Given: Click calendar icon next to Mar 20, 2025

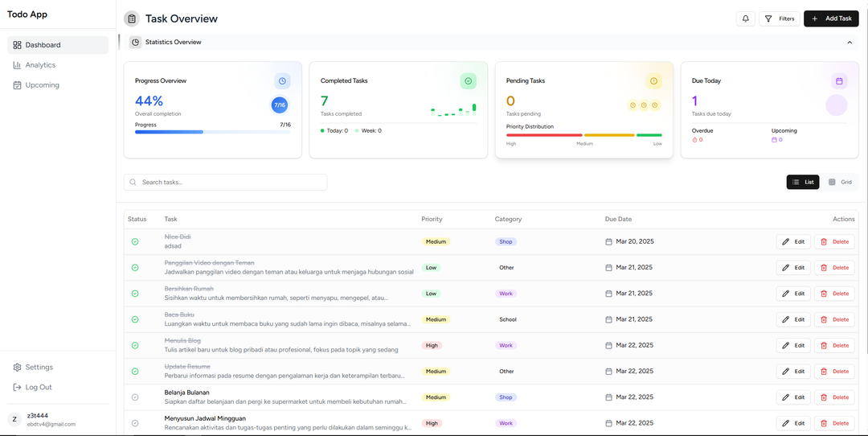Looking at the screenshot, I should coord(609,242).
